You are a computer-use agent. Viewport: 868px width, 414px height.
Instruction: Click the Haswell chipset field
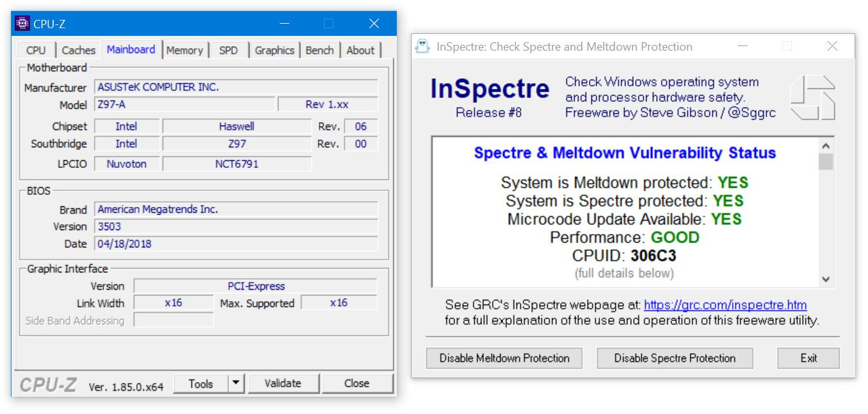point(237,126)
